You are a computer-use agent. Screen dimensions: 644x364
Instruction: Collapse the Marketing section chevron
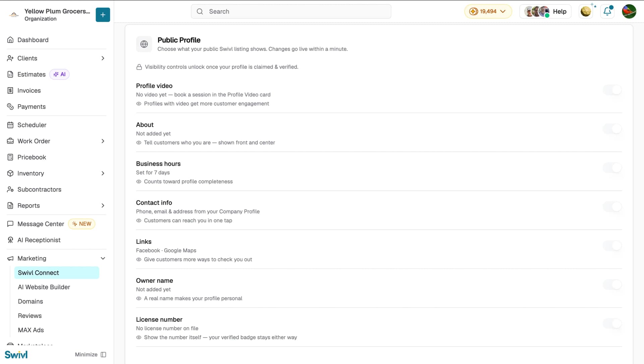click(x=103, y=259)
